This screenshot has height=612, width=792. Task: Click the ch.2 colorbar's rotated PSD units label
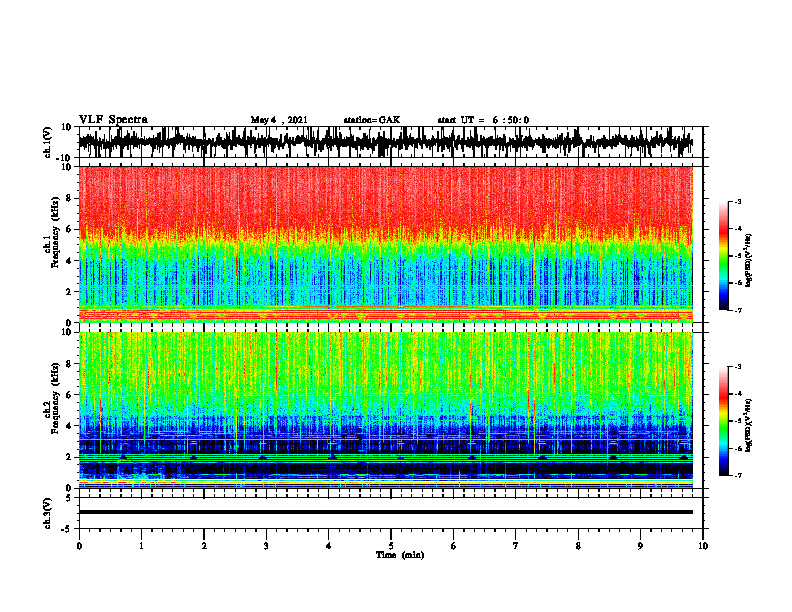tap(749, 425)
